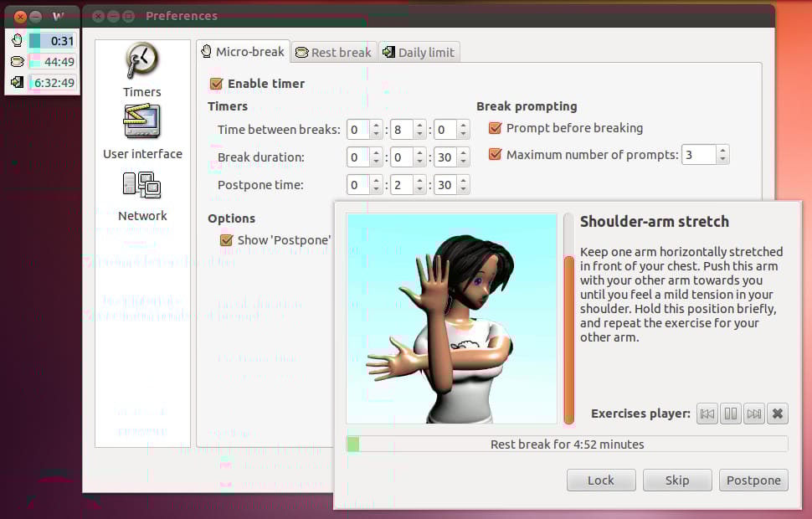The width and height of the screenshot is (812, 519).
Task: Close the exercises player
Action: pyautogui.click(x=778, y=414)
